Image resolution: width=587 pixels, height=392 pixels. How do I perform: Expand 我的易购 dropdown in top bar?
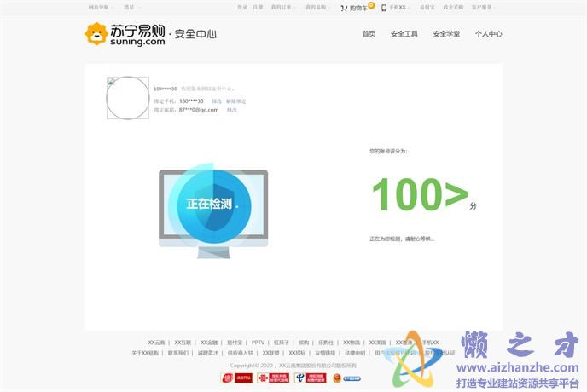pos(318,7)
